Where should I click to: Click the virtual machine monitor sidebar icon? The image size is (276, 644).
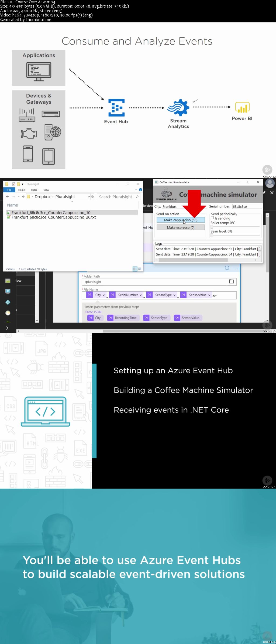8,291
